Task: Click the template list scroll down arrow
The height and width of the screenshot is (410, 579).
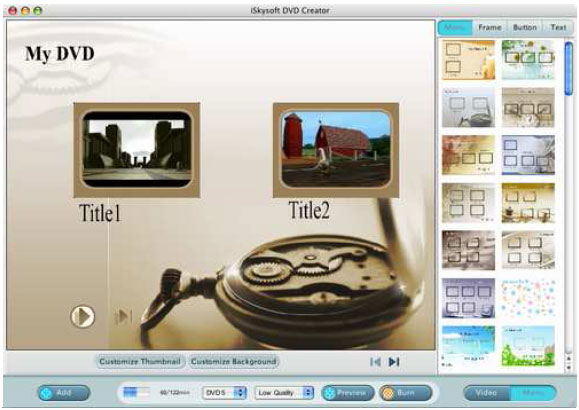Action: coord(569,367)
